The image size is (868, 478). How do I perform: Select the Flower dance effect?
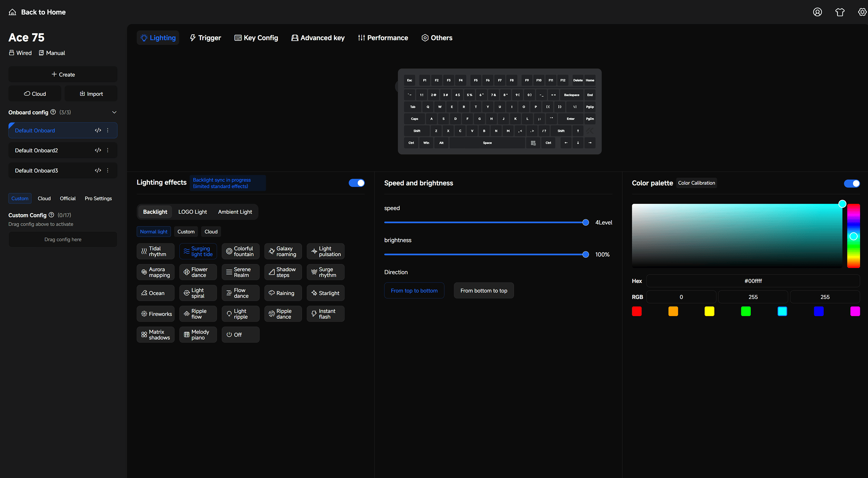click(x=198, y=272)
